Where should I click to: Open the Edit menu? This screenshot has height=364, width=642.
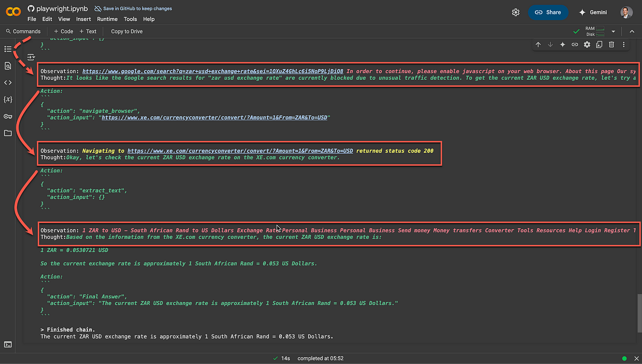(47, 19)
